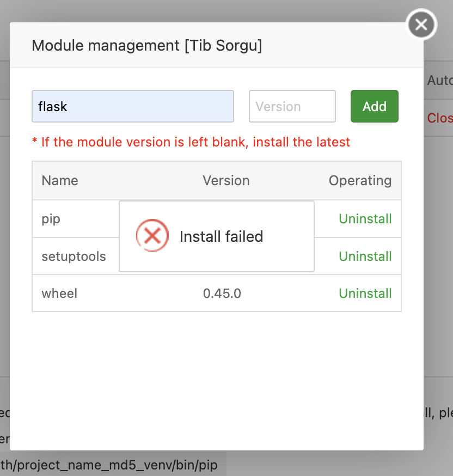
Task: Click the wheel version 0.45.0 cell
Action: 222,294
